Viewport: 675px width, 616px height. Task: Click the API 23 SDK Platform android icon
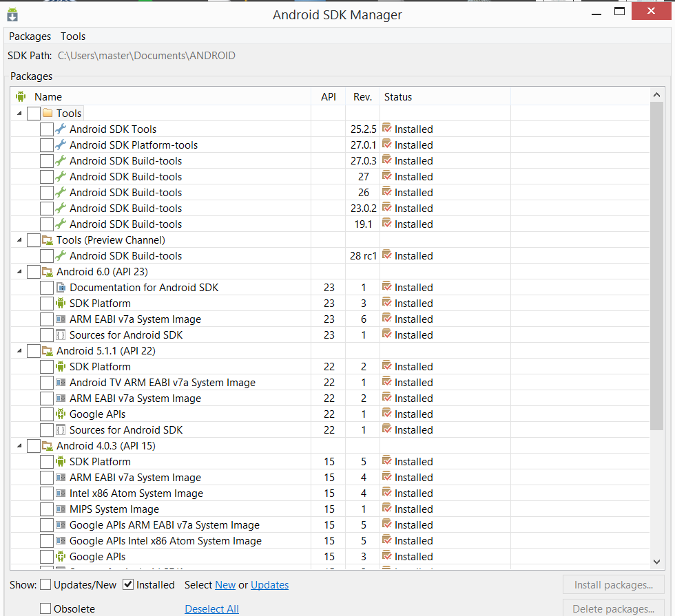point(61,304)
